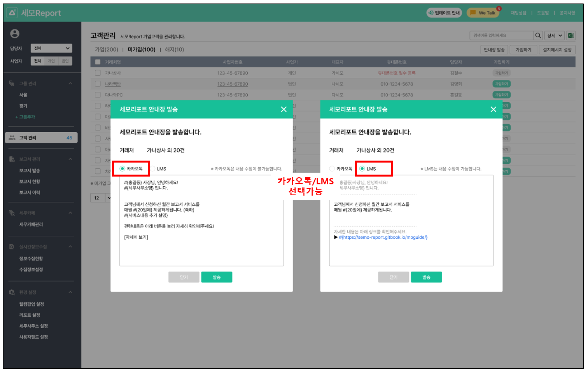Check the 가나상사 row checkbox
Image resolution: width=588 pixels, height=371 pixels.
(98, 73)
